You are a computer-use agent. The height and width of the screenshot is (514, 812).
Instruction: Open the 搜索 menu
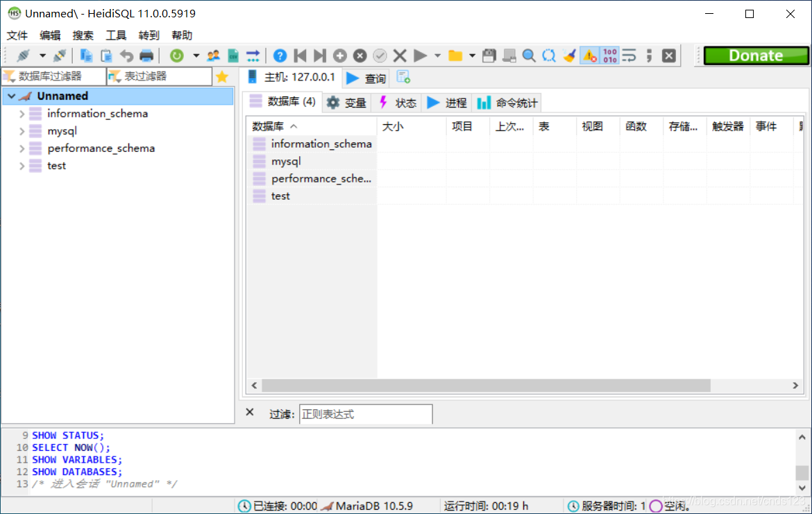point(83,35)
